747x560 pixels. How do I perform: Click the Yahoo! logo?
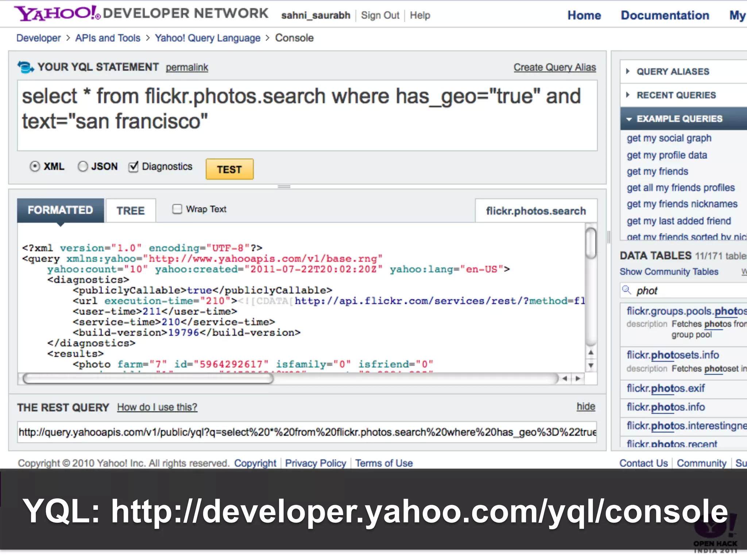(57, 13)
